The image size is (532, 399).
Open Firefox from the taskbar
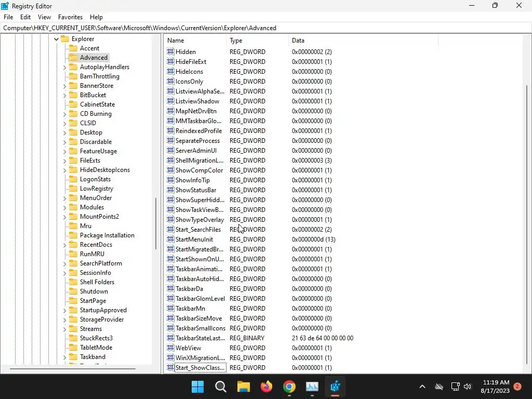[x=267, y=387]
